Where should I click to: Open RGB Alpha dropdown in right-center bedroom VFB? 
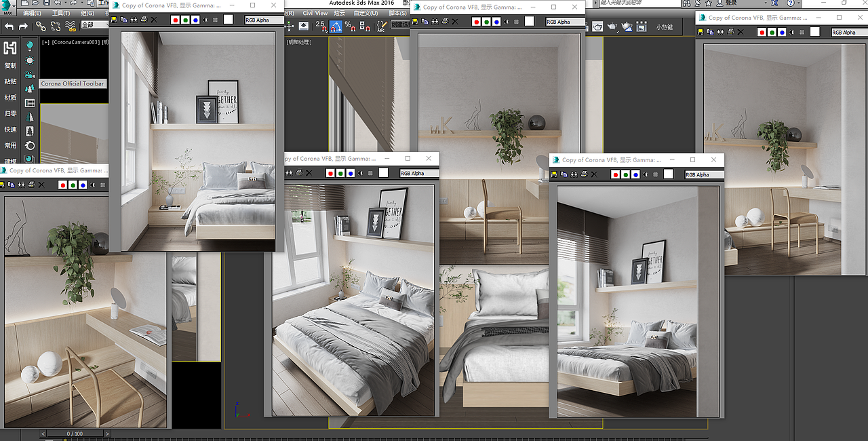(704, 174)
